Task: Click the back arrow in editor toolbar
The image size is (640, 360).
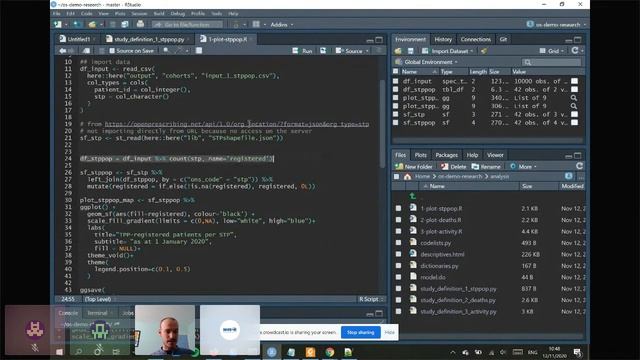Action: tap(62, 51)
